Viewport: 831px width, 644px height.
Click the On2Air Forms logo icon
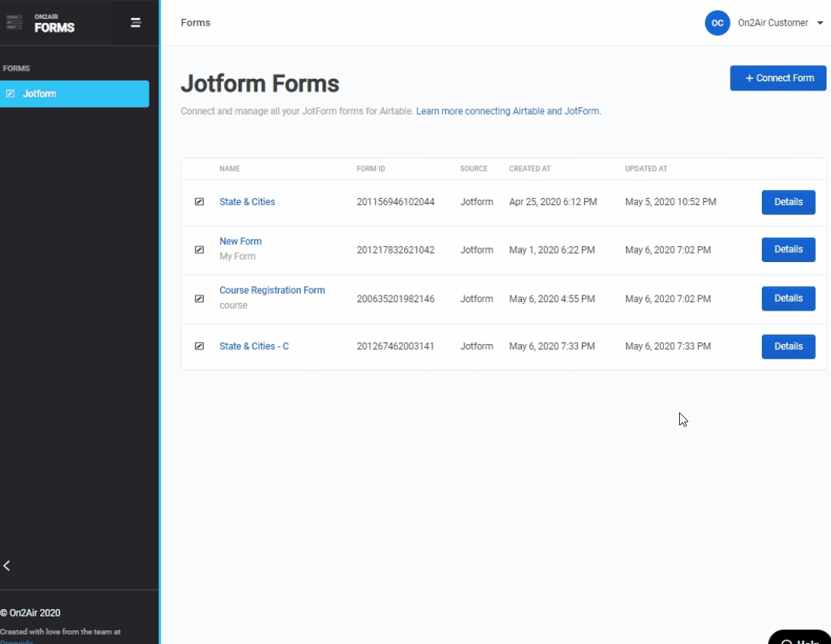click(x=14, y=23)
